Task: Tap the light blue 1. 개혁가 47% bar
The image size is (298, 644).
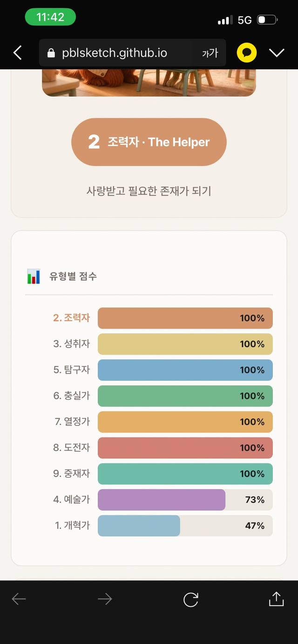Action: point(139,526)
